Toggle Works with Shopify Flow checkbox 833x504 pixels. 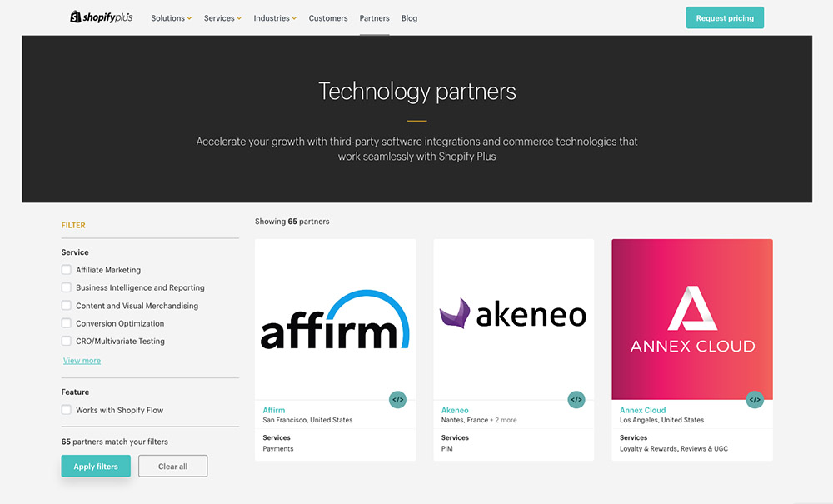click(67, 410)
